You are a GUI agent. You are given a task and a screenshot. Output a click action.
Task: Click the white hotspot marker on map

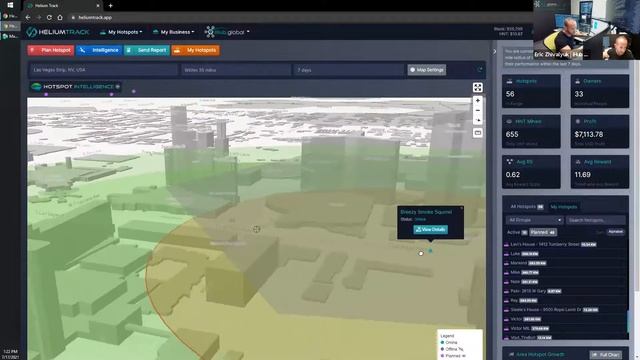click(421, 253)
